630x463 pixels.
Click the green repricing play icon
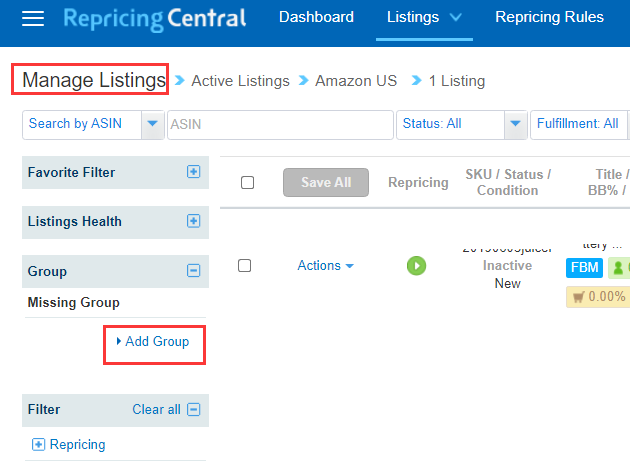point(416,266)
